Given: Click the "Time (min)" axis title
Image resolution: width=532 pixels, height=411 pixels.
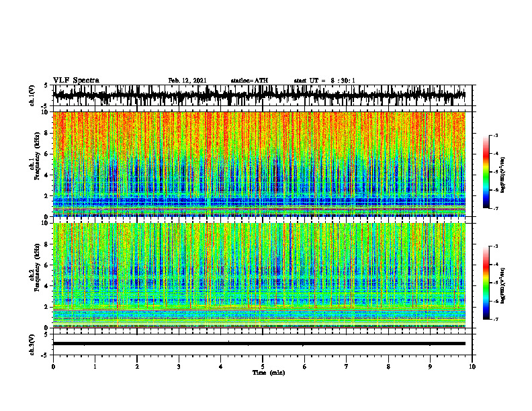Looking at the screenshot, I should pos(269,373).
